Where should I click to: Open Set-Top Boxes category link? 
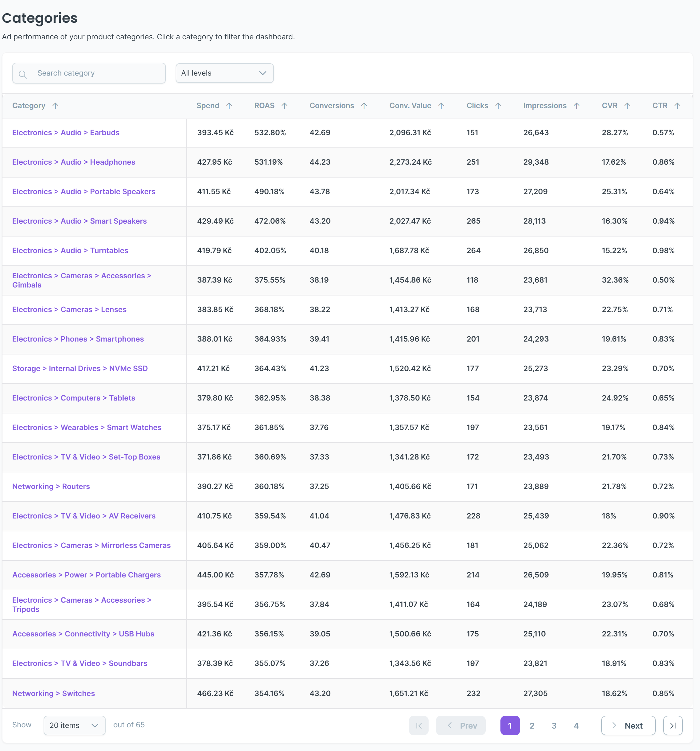pyautogui.click(x=87, y=457)
